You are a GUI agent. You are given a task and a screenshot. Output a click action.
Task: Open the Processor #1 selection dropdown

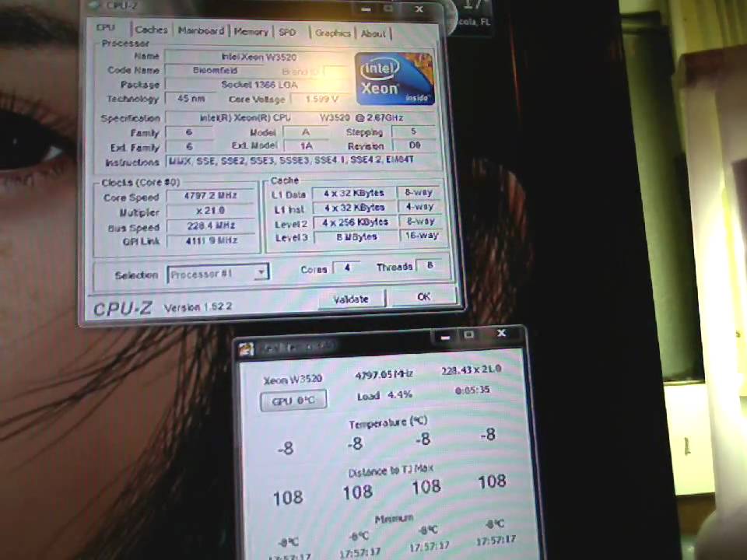(218, 274)
